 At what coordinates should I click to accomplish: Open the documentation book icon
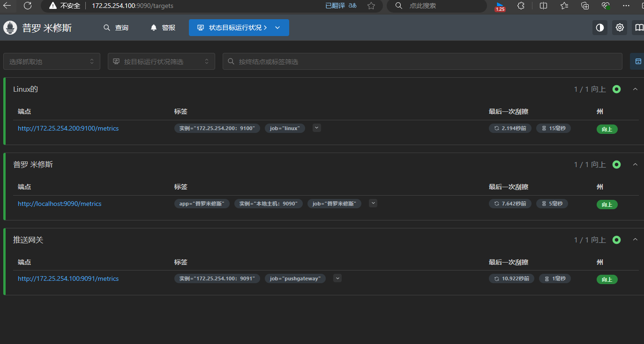639,28
